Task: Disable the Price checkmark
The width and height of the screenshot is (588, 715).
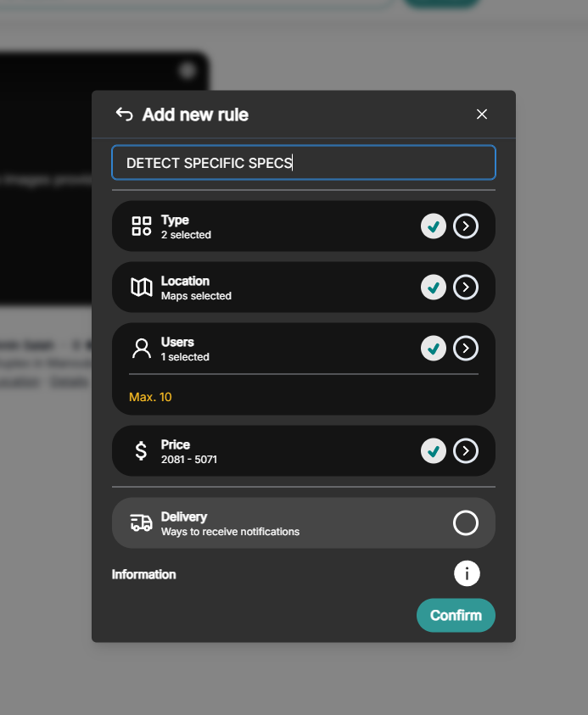Action: click(x=434, y=451)
